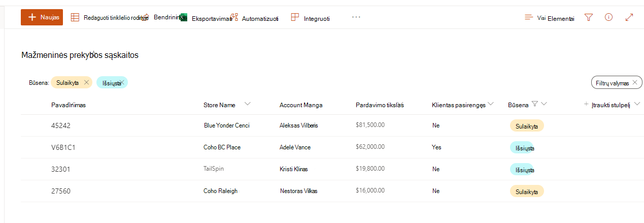
Task: Expand list to full screen
Action: 629,17
